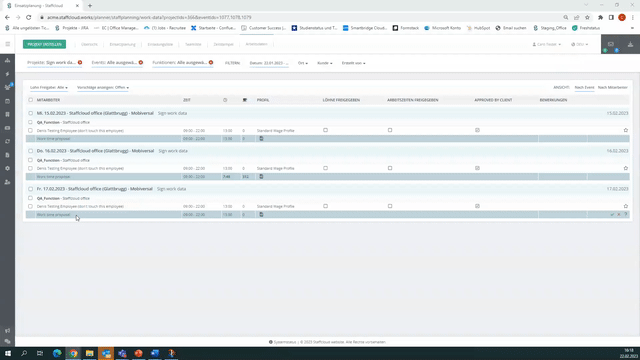Click the star icon in the 16.02.2023 employee row
640x360 pixels.
click(626, 168)
